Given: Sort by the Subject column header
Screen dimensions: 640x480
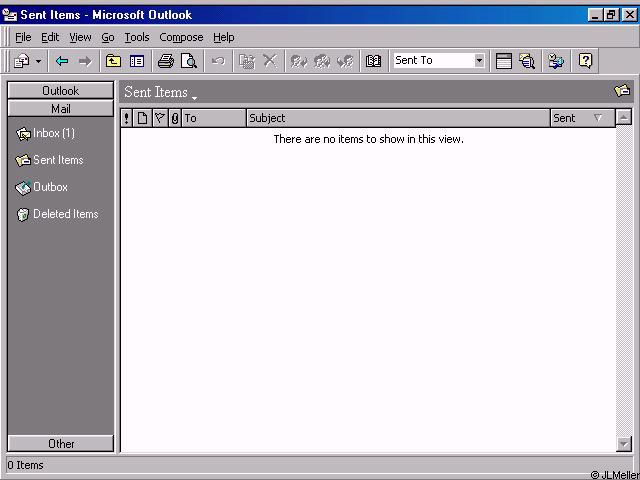Looking at the screenshot, I should coord(398,118).
